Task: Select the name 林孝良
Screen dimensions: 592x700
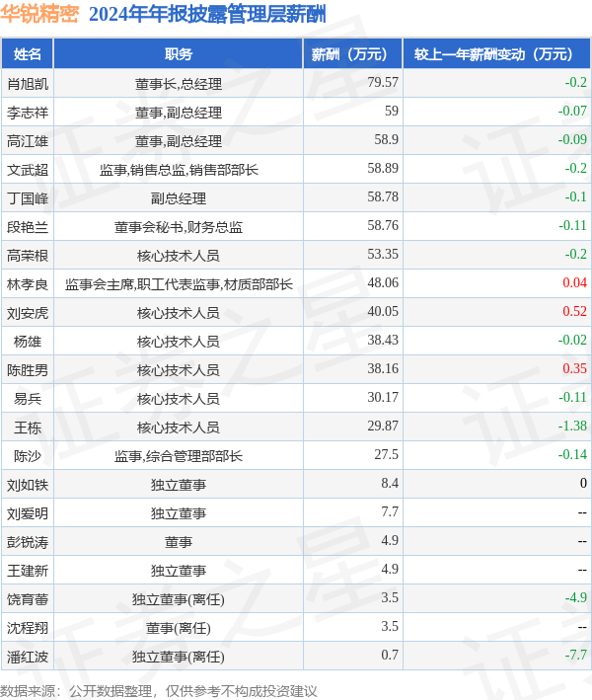Action: point(28,283)
